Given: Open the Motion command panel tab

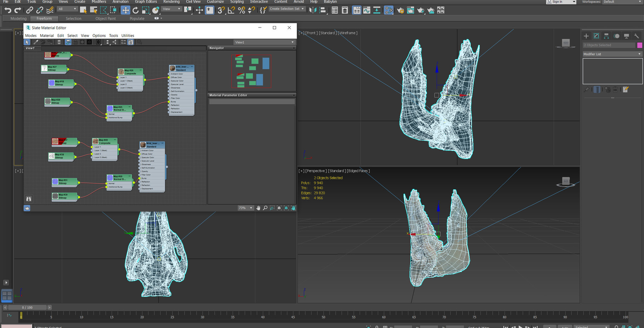Looking at the screenshot, I should 616,36.
